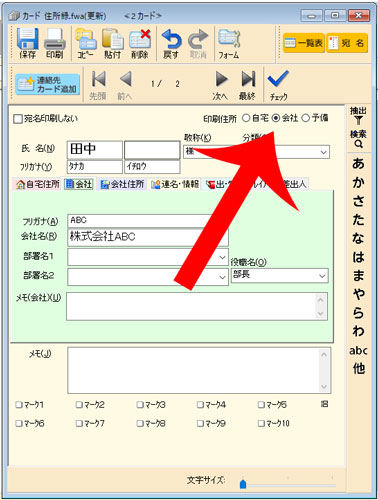The width and height of the screenshot is (378, 500).
Task: Expand the 部署名2 dropdown
Action: [222, 277]
